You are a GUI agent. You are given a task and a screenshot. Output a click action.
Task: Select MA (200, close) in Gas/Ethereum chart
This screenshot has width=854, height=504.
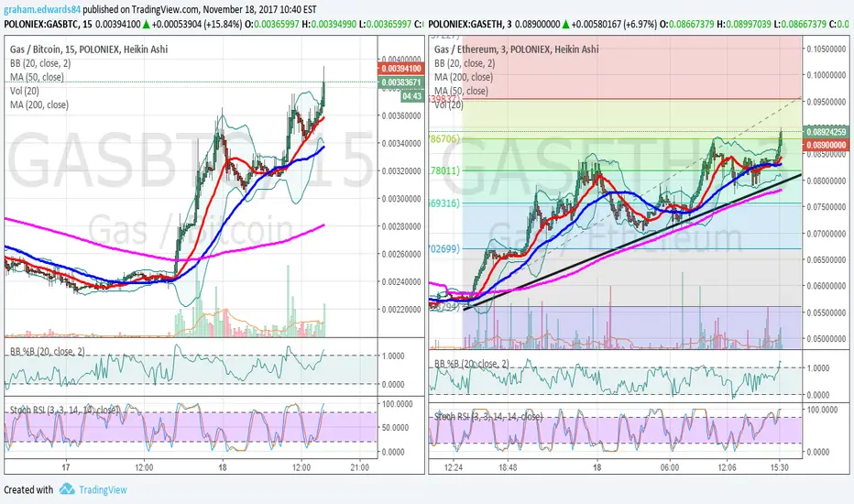pos(464,77)
